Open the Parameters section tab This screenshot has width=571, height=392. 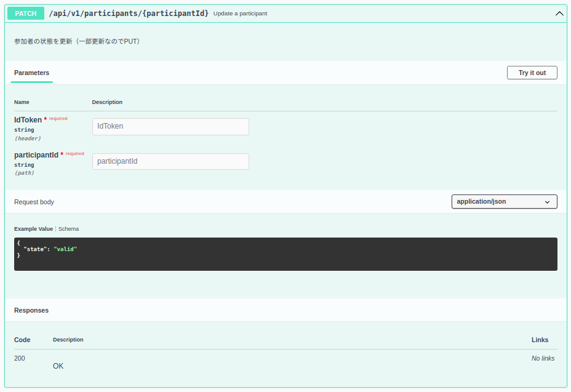click(x=31, y=72)
